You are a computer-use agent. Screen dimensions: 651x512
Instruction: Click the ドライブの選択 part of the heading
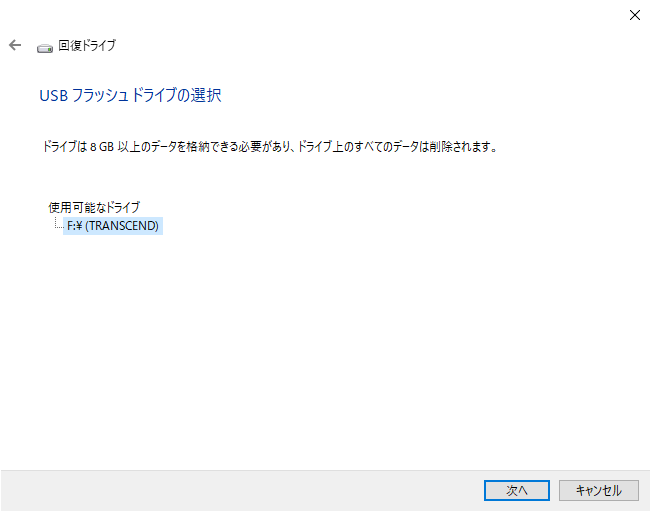coord(176,96)
